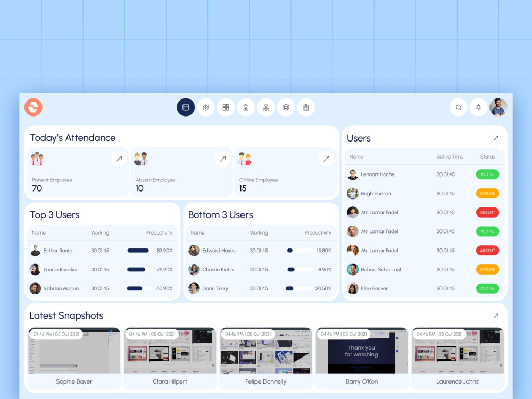Click Offline Employee count 15
The width and height of the screenshot is (532, 399).
pyautogui.click(x=243, y=188)
